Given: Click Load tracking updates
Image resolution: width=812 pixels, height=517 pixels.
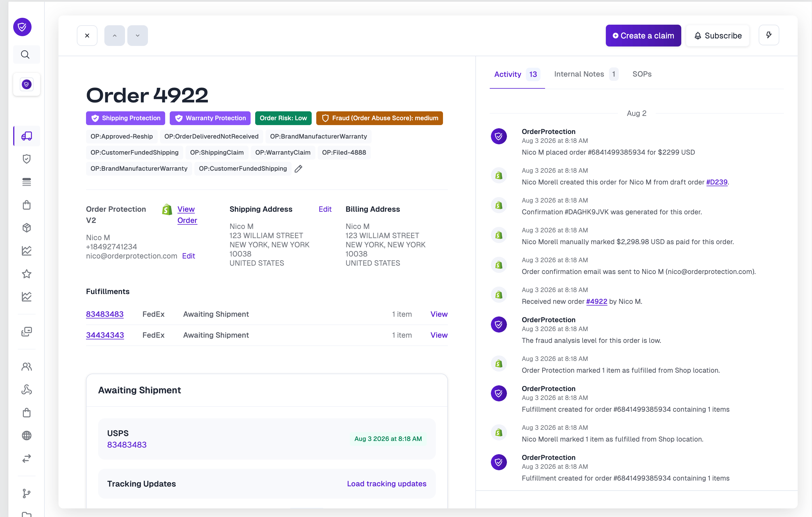Looking at the screenshot, I should tap(387, 484).
